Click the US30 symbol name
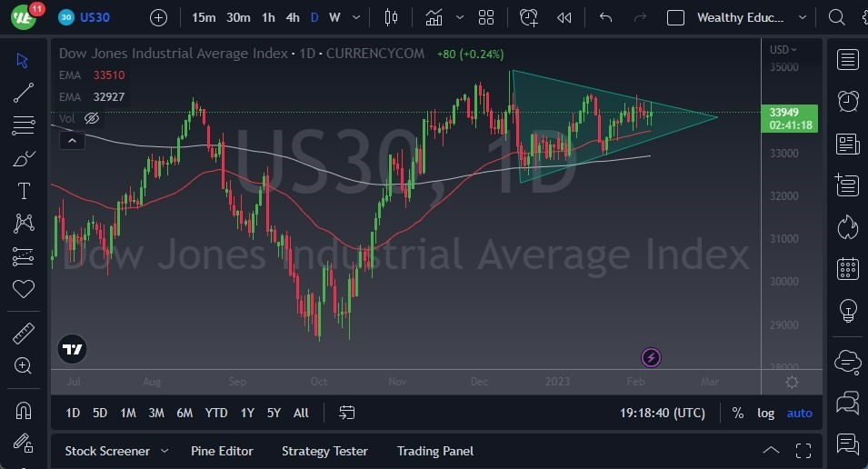Image resolution: width=868 pixels, height=469 pixels. pos(95,17)
